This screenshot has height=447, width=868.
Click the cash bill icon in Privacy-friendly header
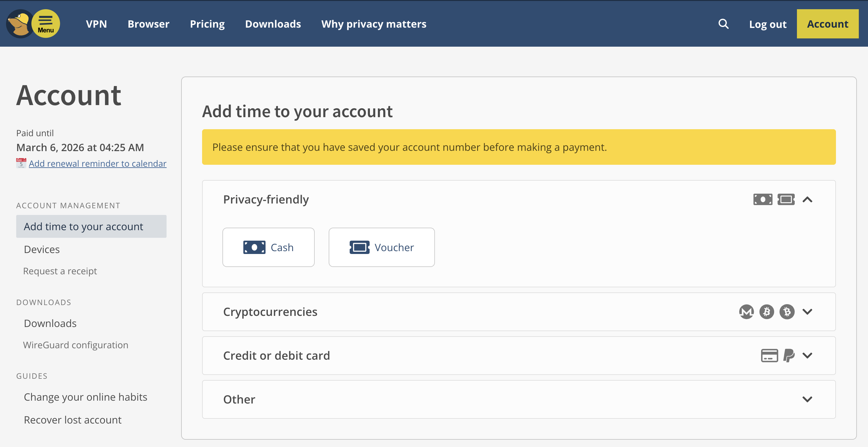(763, 199)
